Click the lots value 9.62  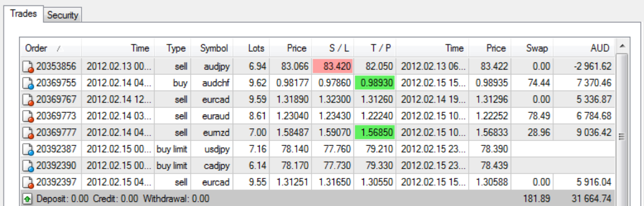(257, 83)
